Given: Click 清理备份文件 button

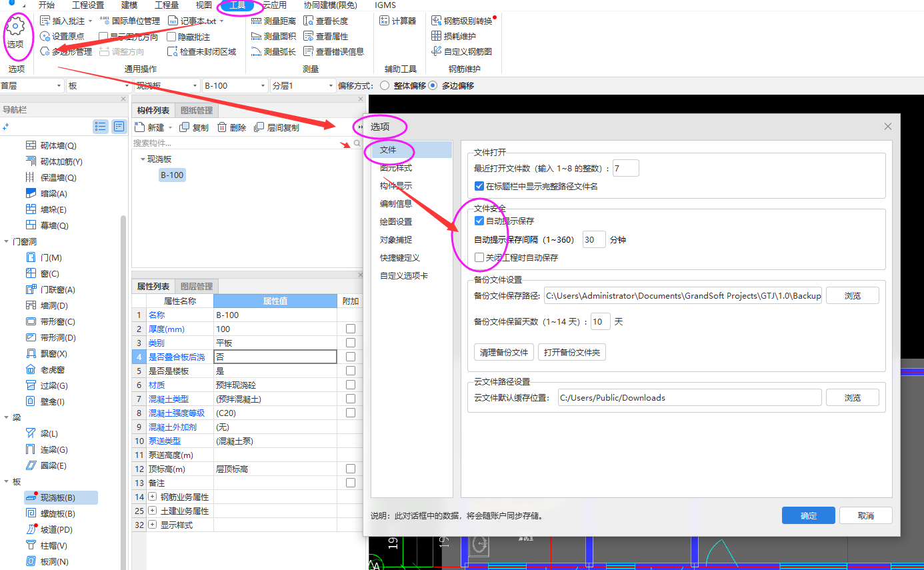Looking at the screenshot, I should [504, 353].
